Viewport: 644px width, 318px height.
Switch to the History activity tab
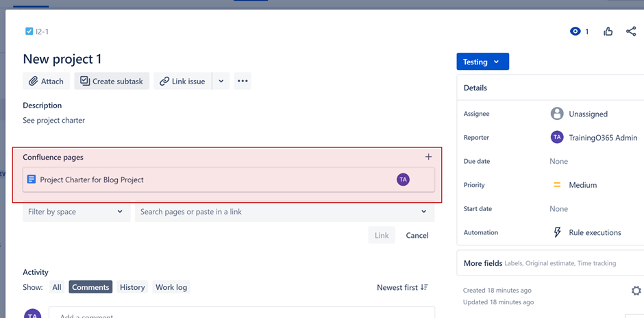coord(132,287)
